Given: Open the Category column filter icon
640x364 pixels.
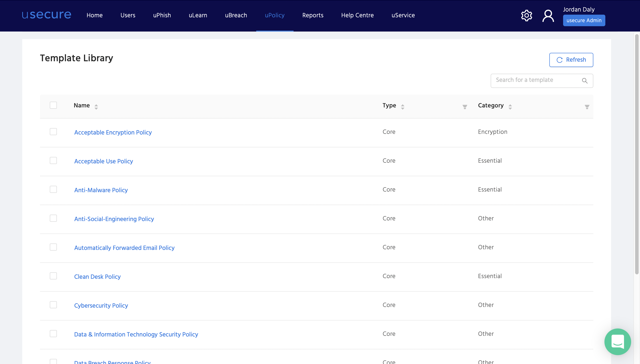Looking at the screenshot, I should pyautogui.click(x=587, y=107).
